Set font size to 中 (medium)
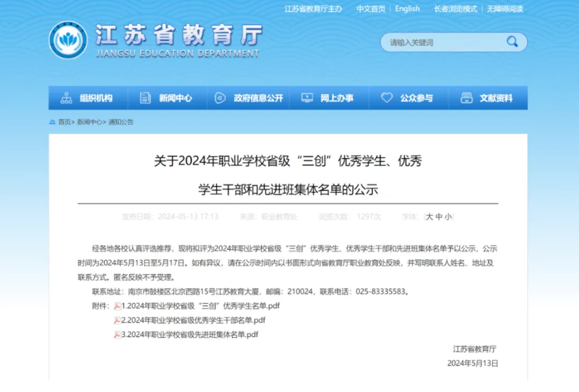579x392 pixels. point(439,216)
